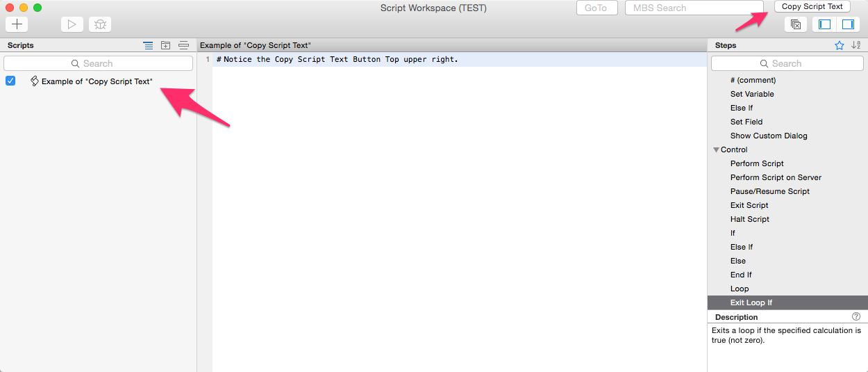Select the Pause/Resume Script step
Screen dimensions: 868x372
770,191
